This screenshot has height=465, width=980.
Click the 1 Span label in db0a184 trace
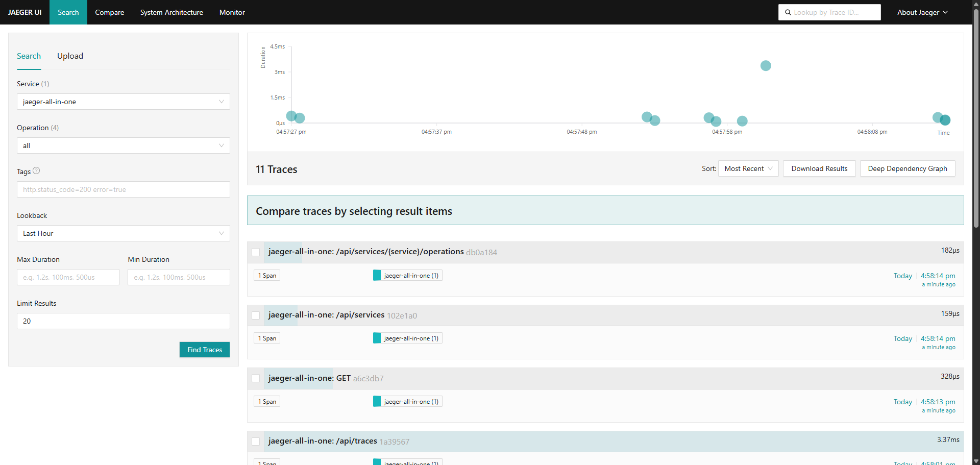[x=267, y=276]
